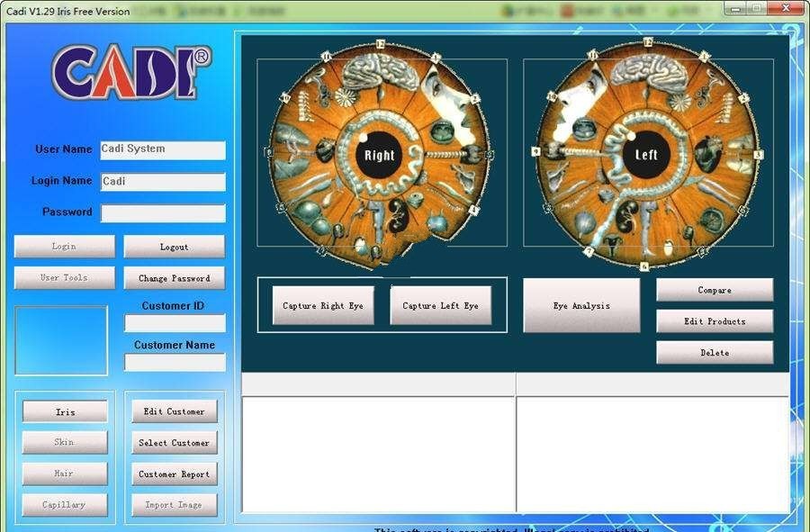Click the Logout button

pyautogui.click(x=174, y=247)
